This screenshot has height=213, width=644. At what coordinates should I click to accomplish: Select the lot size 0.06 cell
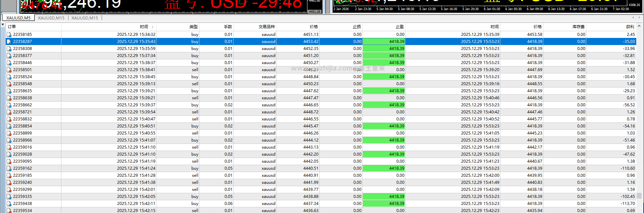coord(216,204)
